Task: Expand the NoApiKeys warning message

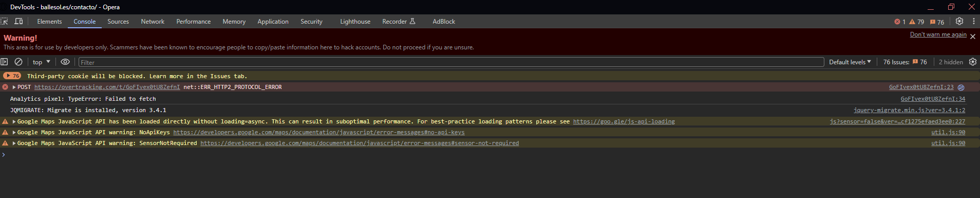Action: coord(14,132)
